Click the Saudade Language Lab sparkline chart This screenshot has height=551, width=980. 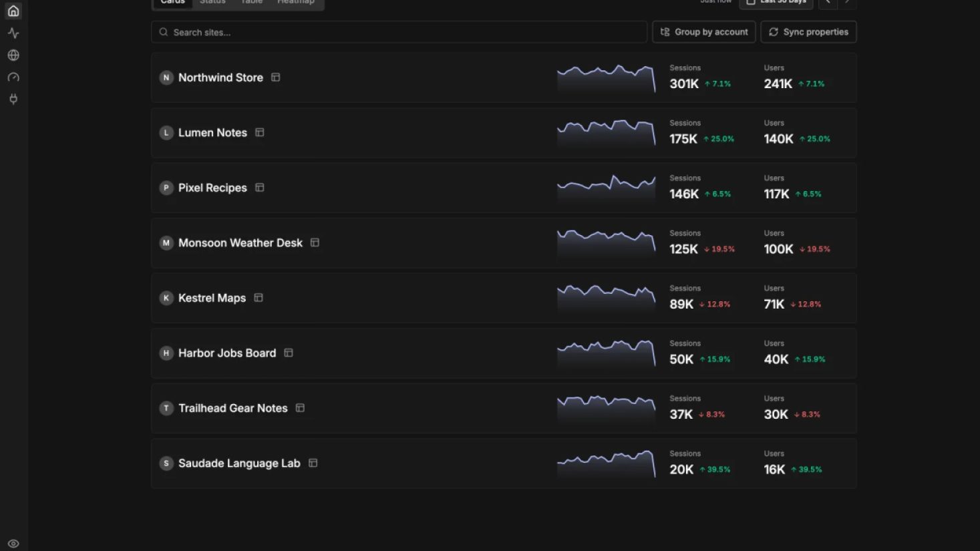point(607,464)
